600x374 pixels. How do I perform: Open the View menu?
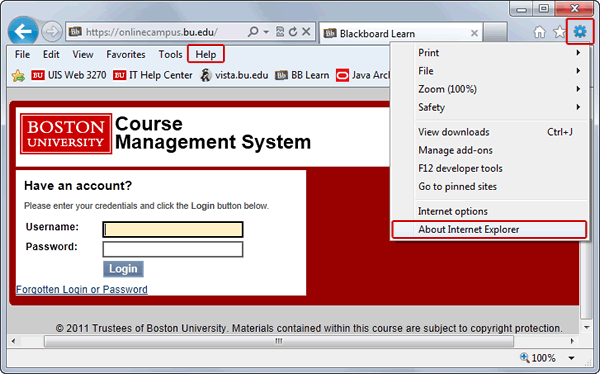[x=83, y=54]
